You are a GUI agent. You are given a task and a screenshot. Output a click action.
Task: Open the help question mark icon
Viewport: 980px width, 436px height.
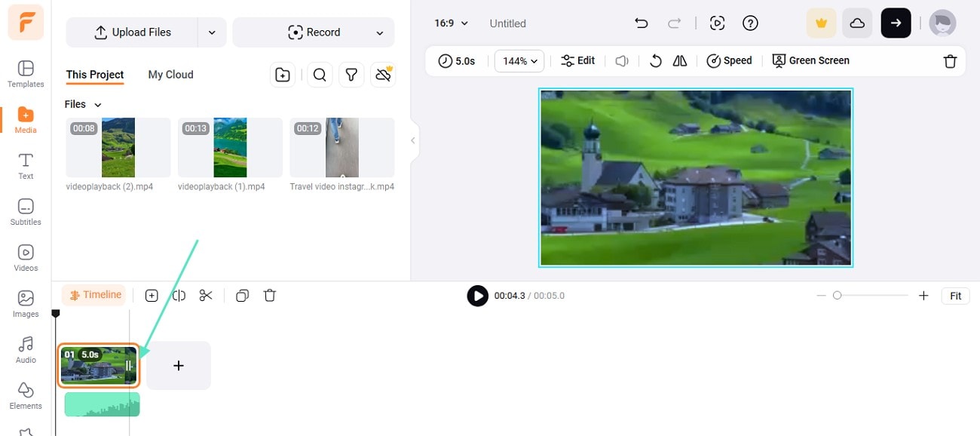coord(750,23)
